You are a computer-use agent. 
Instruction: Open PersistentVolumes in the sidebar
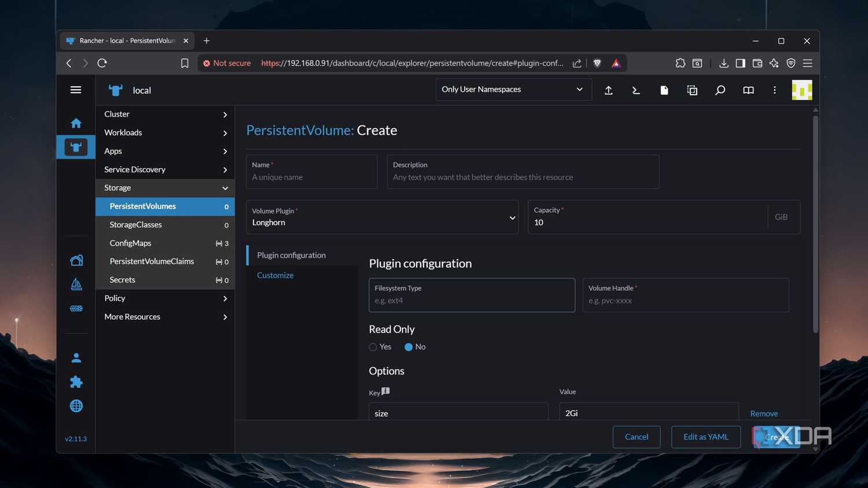165,206
